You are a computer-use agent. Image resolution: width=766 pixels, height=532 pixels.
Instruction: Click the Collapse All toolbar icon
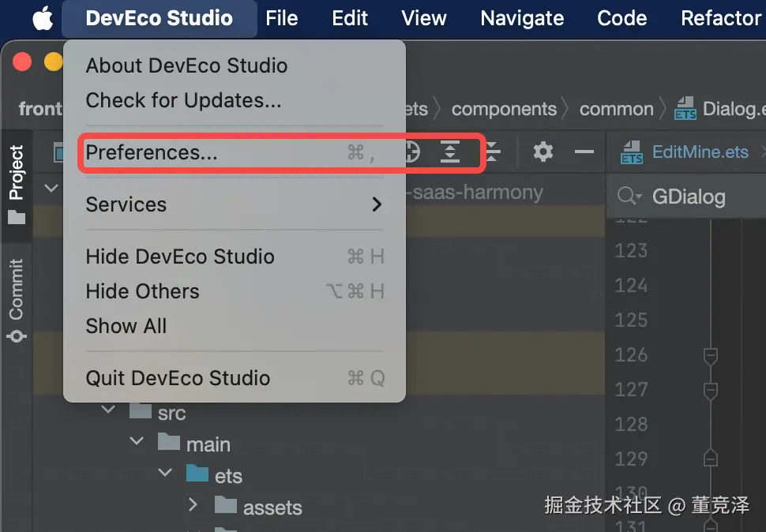493,152
